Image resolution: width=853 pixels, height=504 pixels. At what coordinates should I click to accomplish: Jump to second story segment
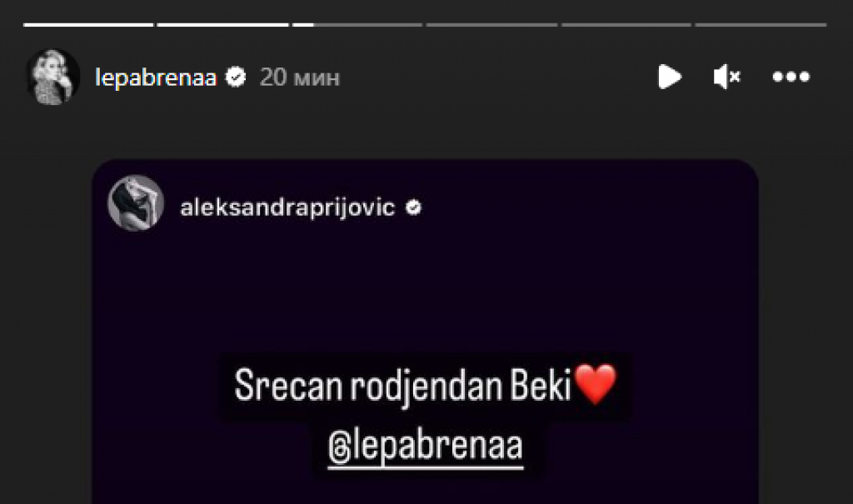click(x=223, y=24)
